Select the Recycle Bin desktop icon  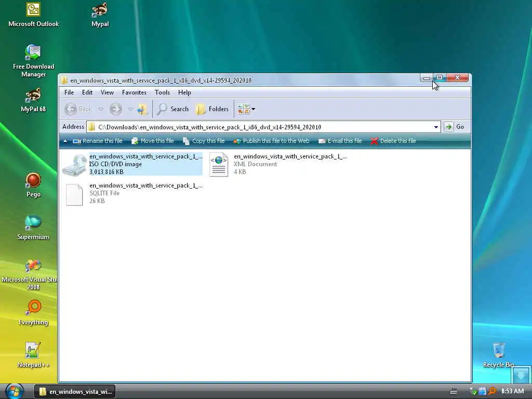[499, 355]
